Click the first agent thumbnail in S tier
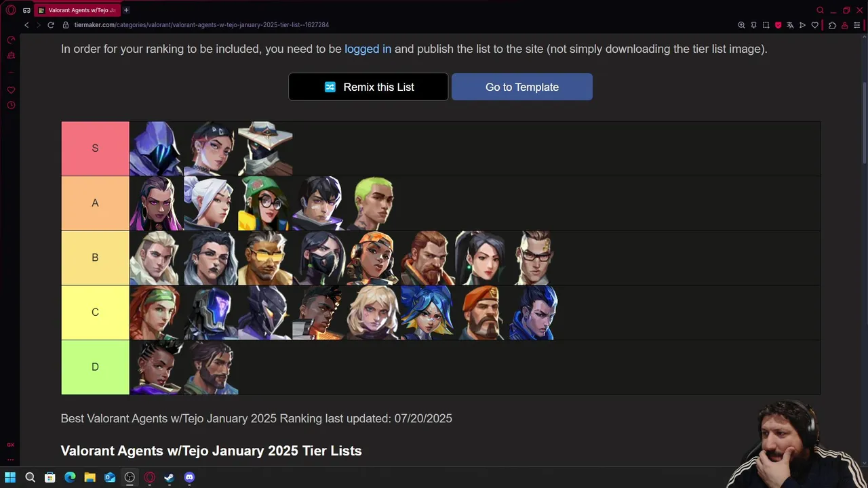The height and width of the screenshot is (488, 868). [157, 148]
